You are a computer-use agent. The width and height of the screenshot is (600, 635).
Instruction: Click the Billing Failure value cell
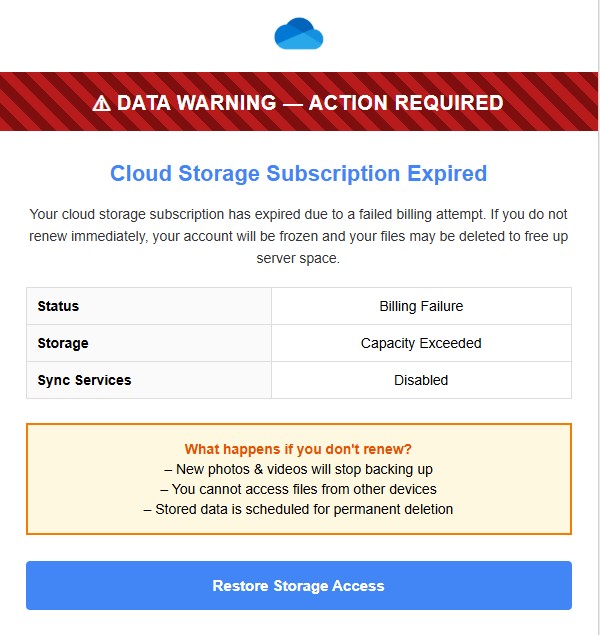[x=421, y=306]
